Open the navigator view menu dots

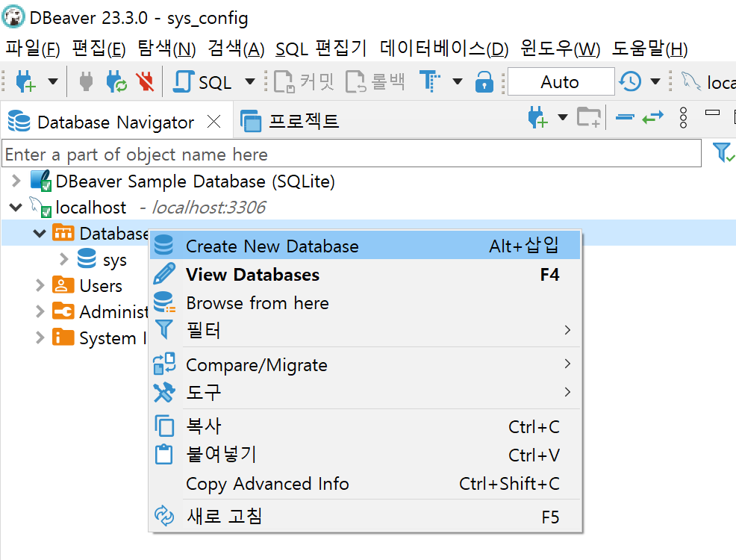click(x=684, y=117)
